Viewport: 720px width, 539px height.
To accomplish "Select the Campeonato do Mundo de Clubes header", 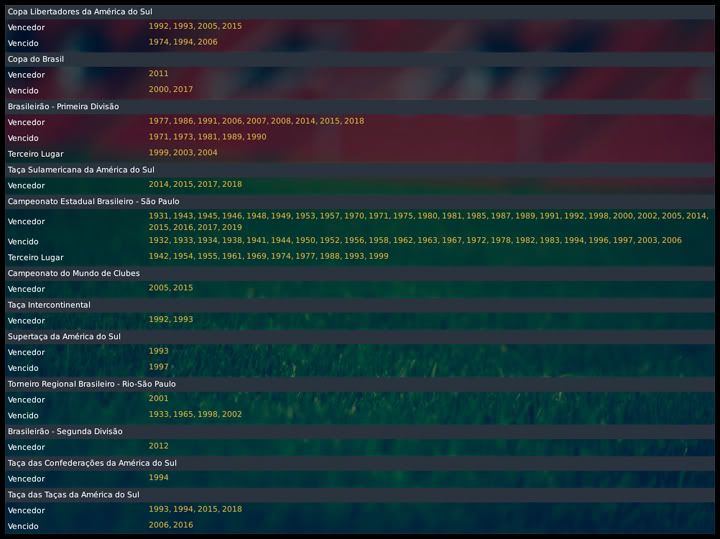I will point(73,272).
